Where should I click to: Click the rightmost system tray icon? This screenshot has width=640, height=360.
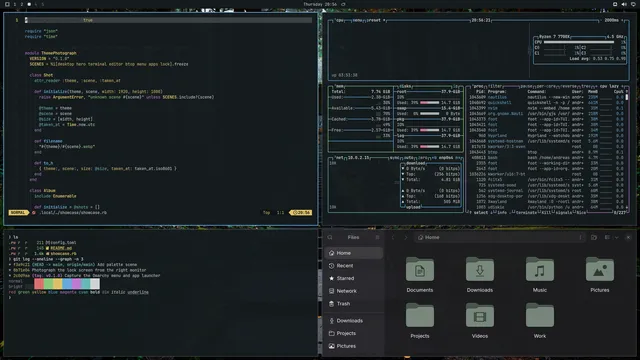633,4
